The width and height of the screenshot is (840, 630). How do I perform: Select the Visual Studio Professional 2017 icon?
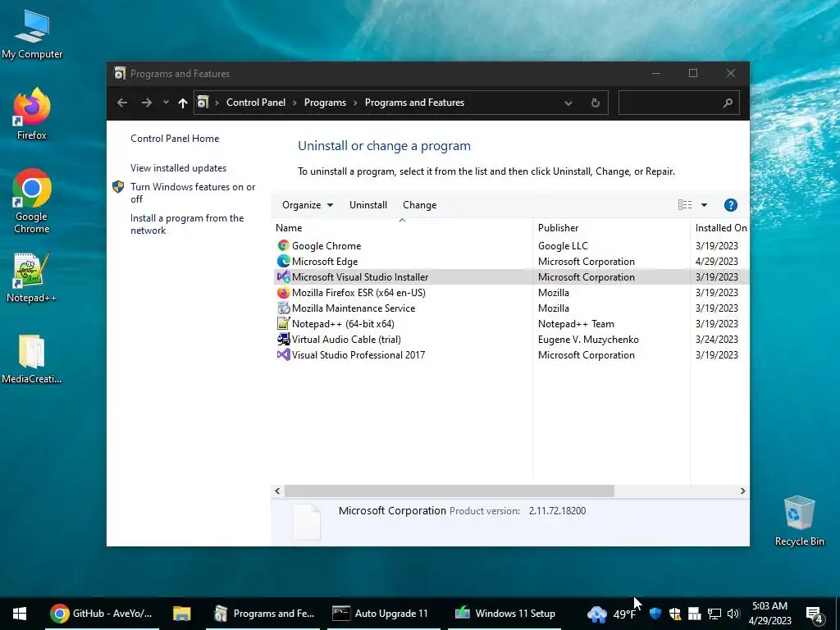pyautogui.click(x=283, y=354)
